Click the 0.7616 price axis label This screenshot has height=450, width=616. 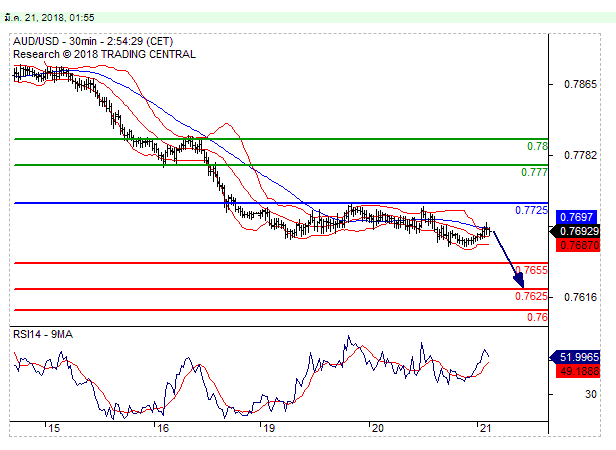click(580, 297)
